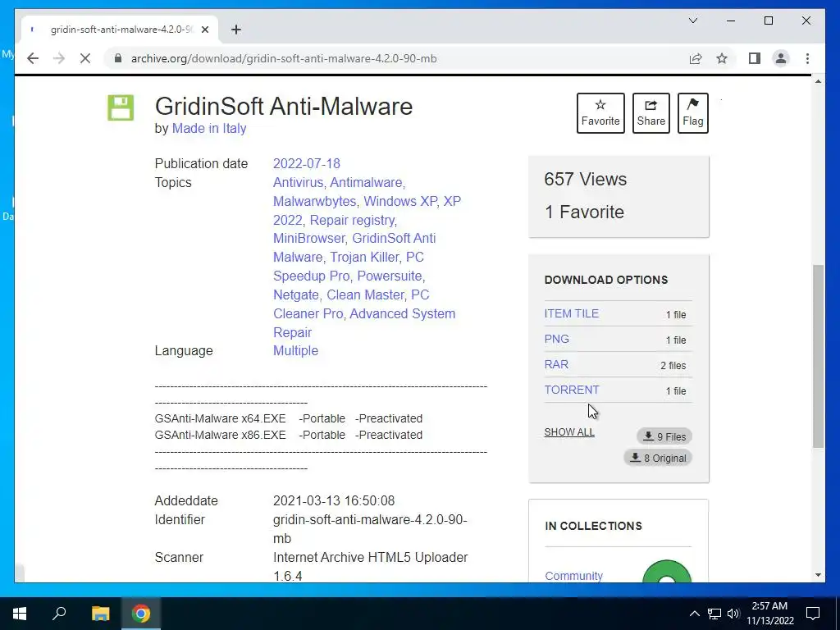Open the Netgate topic link
Screen dimensions: 840x630
click(295, 295)
